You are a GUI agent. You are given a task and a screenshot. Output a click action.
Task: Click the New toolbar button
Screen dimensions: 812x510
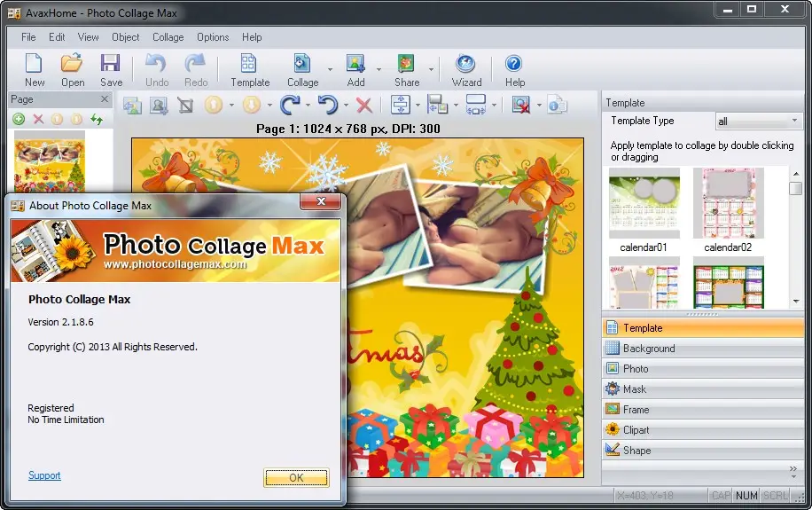tap(35, 70)
